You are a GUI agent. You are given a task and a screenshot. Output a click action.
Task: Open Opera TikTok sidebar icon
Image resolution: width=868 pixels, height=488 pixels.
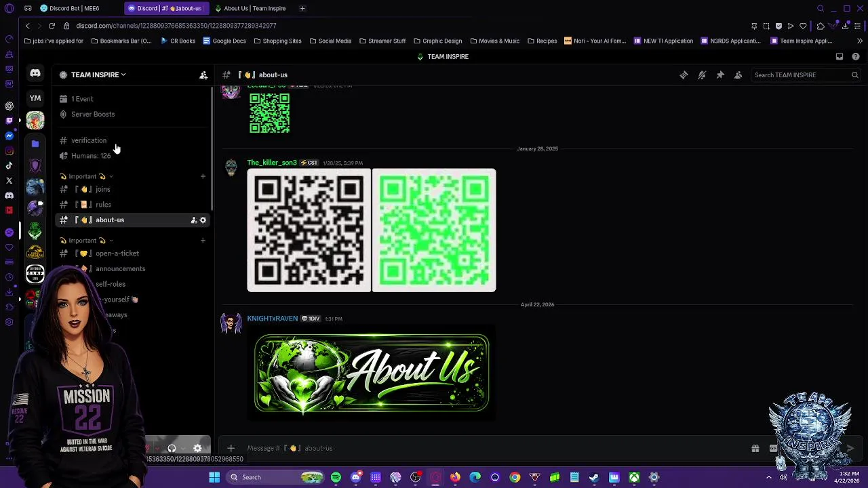[9, 165]
